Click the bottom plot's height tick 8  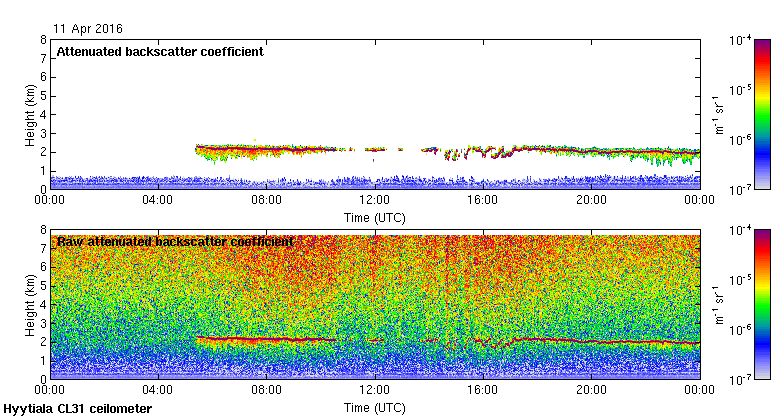(44, 230)
